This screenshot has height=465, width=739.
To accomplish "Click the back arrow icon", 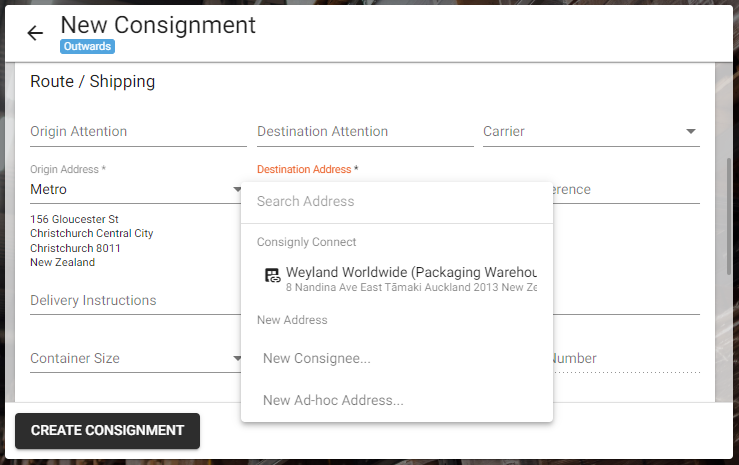I will click(35, 33).
